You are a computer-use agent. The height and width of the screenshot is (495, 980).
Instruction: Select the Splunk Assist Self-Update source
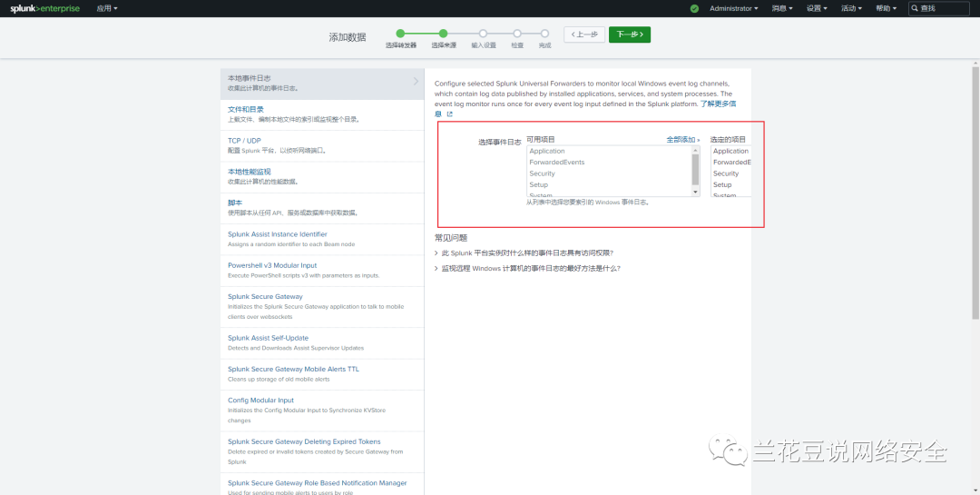coord(322,343)
